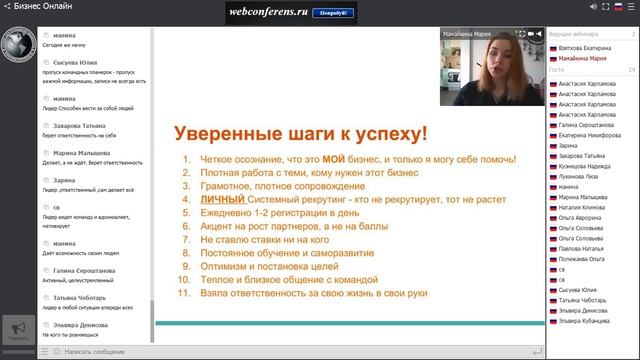The height and width of the screenshot is (360, 640).
Task: Click message 'На кого ты ровняешься'
Action: [70, 335]
